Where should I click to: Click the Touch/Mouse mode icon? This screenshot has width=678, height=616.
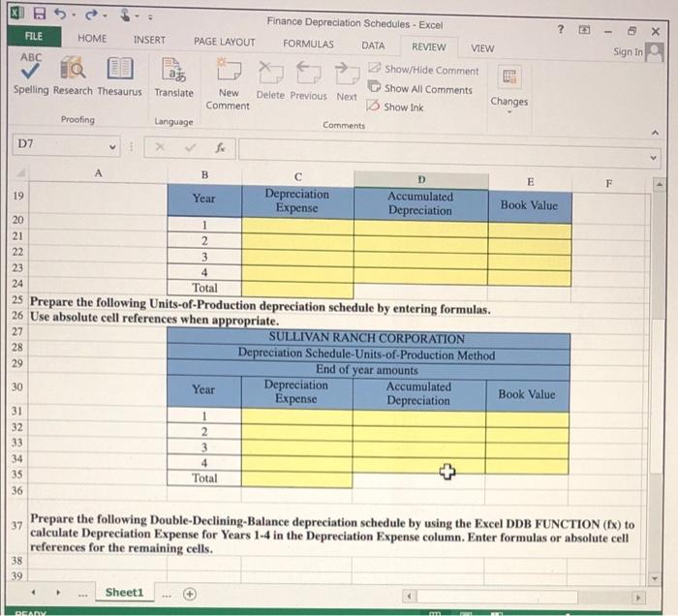(x=125, y=15)
